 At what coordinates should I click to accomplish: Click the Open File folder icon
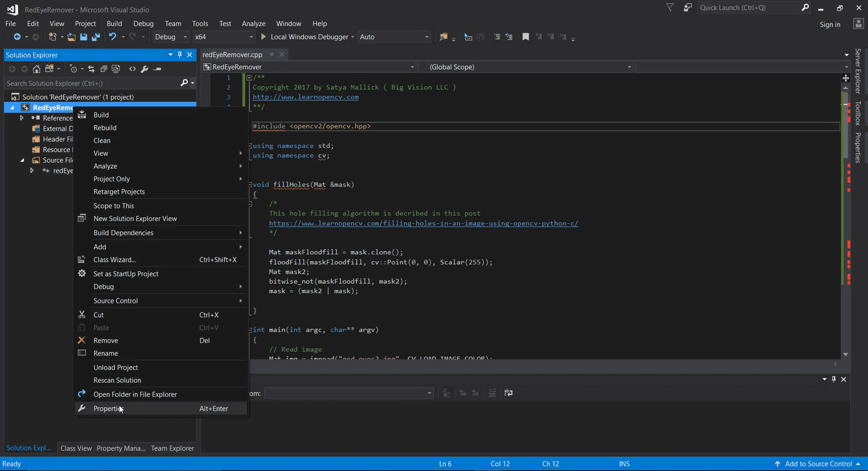coord(71,37)
